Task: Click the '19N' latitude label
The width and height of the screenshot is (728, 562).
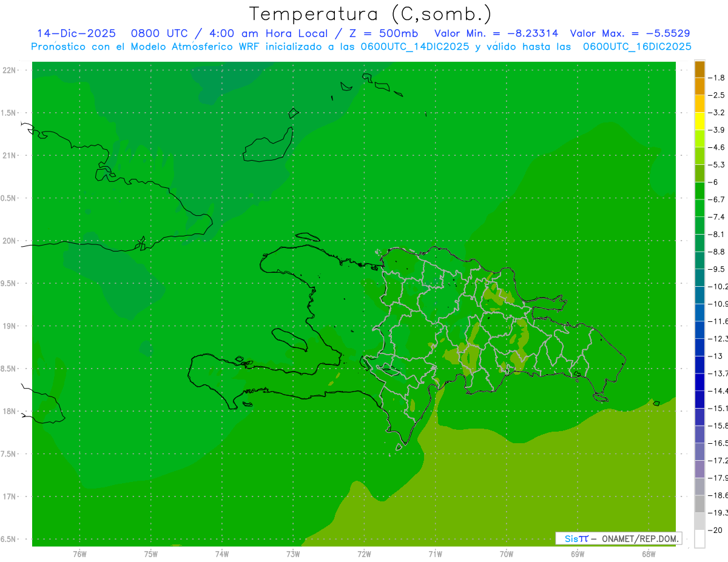Action: (x=10, y=326)
